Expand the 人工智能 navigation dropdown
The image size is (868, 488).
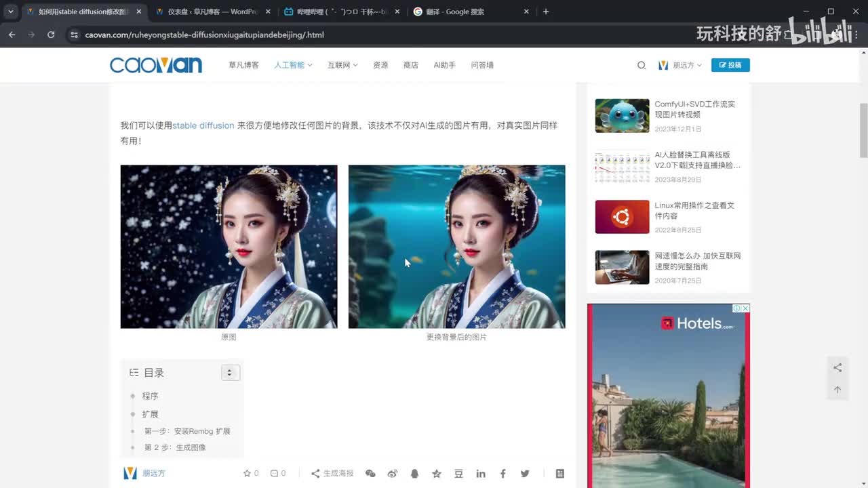[293, 65]
